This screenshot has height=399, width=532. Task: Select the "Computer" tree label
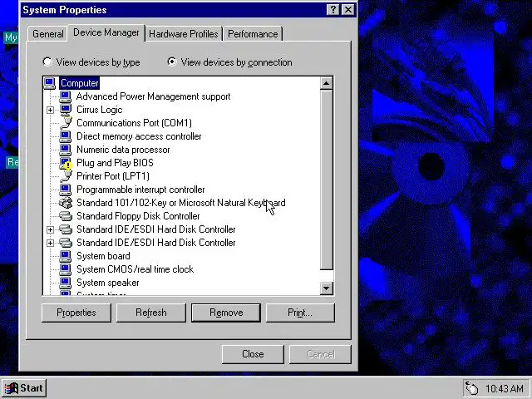[x=80, y=83]
